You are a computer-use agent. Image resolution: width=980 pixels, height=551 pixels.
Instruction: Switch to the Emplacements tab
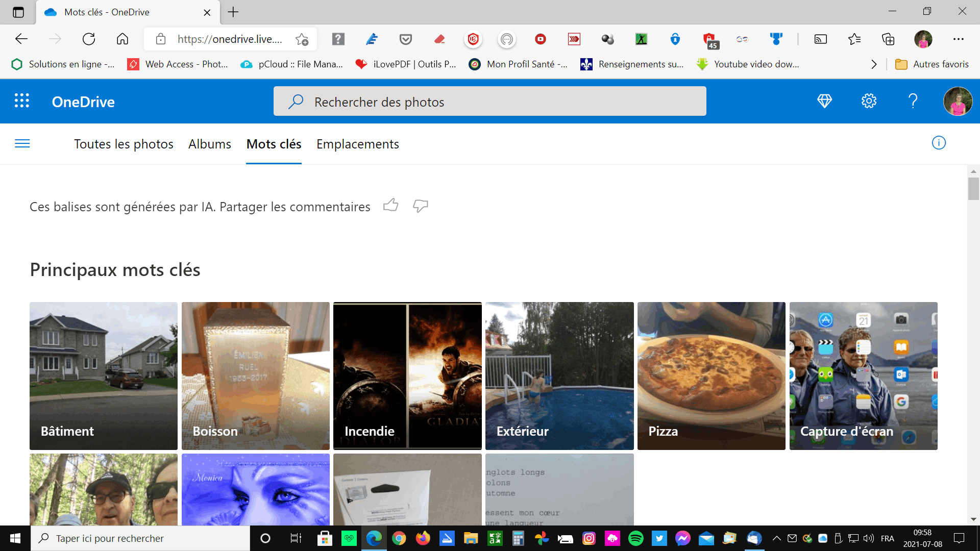pyautogui.click(x=357, y=144)
